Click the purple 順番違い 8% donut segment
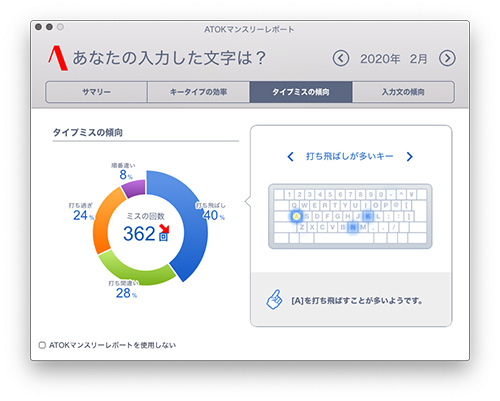Screen dimensions: 500x401 coord(135,188)
